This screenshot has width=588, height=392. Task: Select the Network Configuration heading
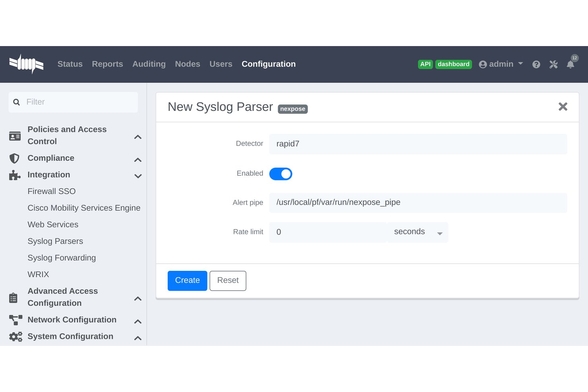click(x=72, y=320)
